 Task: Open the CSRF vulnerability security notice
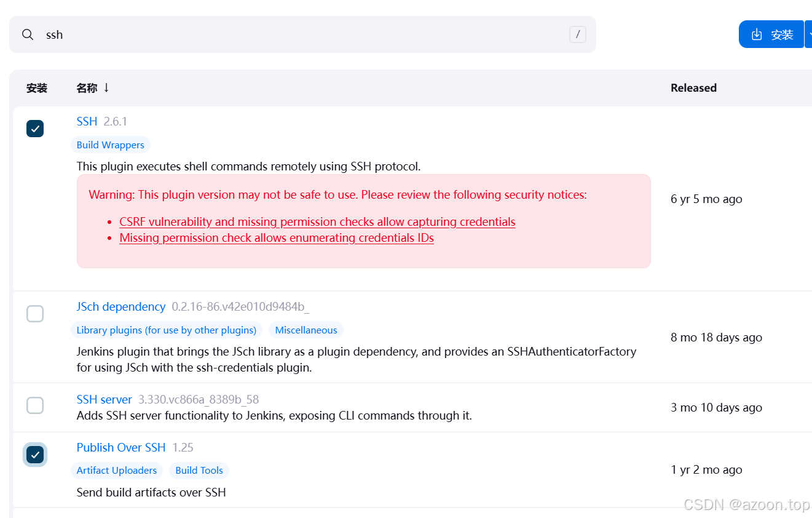pyautogui.click(x=317, y=222)
